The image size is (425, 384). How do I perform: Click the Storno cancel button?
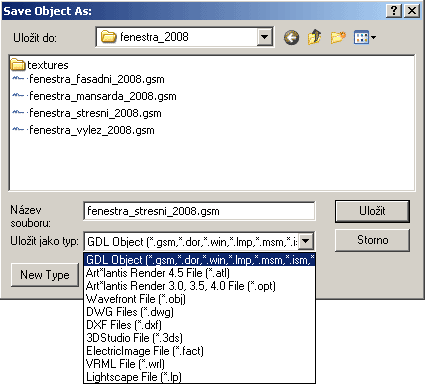(372, 240)
